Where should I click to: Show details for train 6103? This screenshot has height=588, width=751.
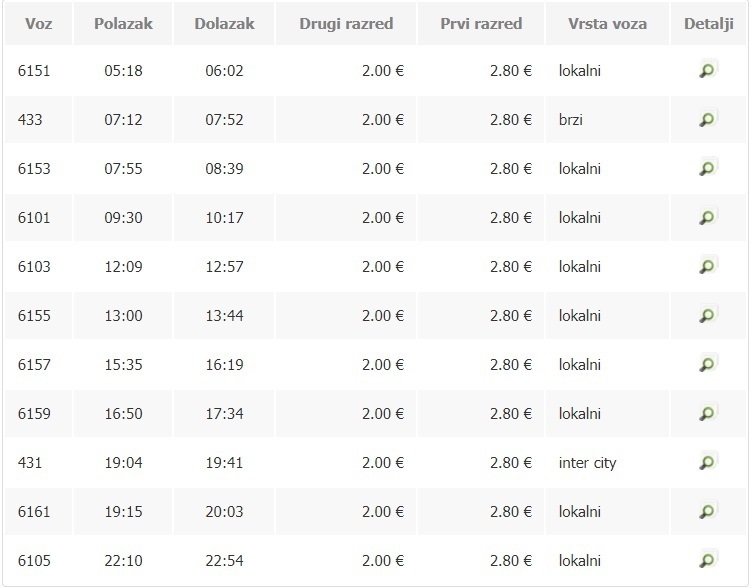(x=708, y=266)
